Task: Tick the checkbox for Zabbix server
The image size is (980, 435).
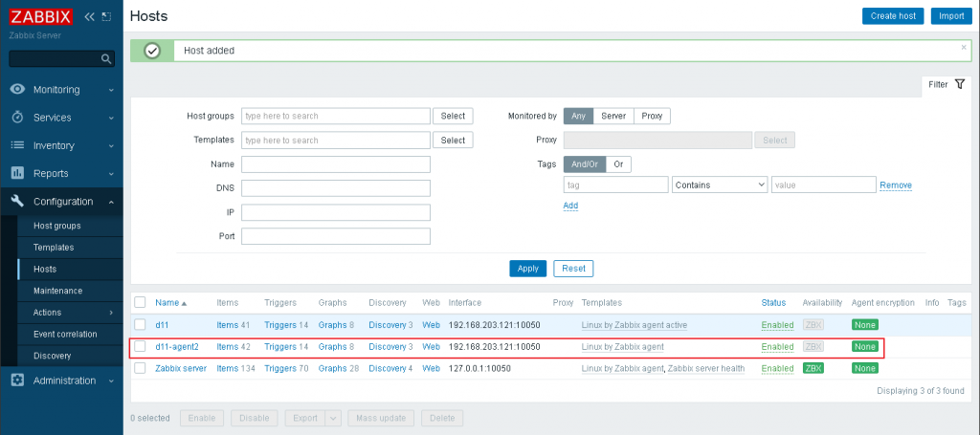Action: point(140,368)
